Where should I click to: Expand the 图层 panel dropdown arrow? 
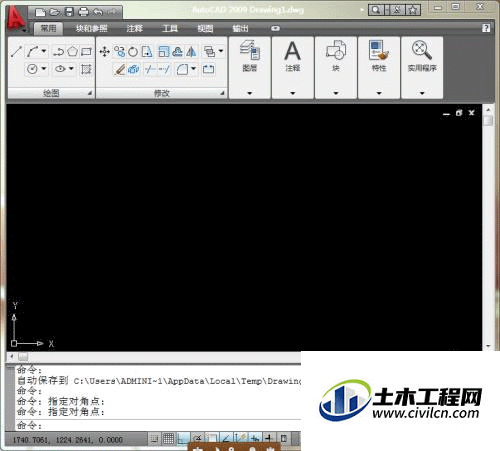coord(250,93)
